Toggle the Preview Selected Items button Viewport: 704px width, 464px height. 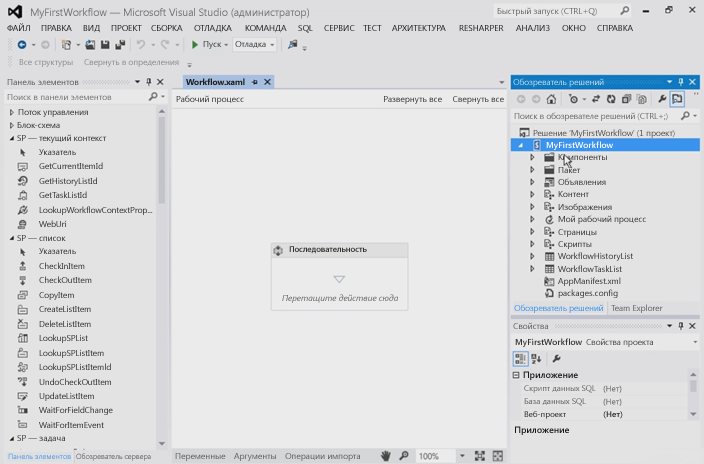click(x=677, y=99)
